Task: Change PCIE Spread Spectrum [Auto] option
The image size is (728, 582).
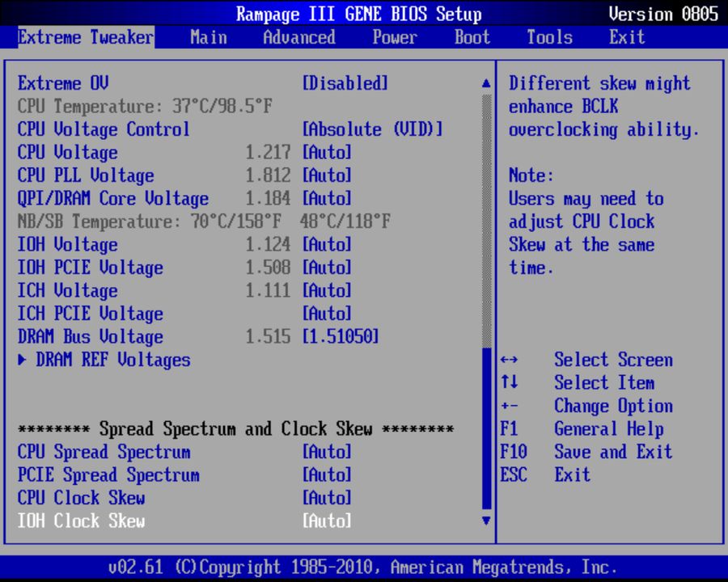Action: coord(327,474)
